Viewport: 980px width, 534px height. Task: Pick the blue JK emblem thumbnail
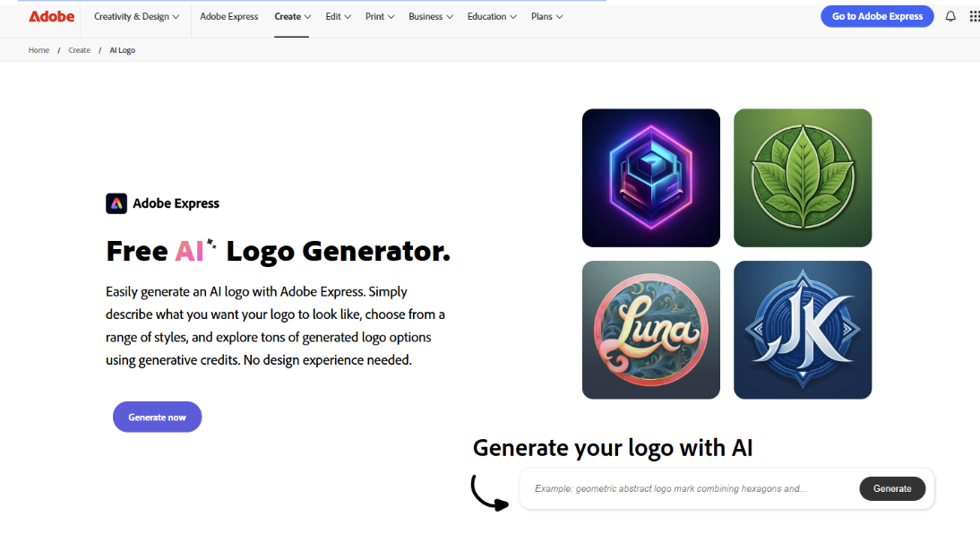click(x=803, y=330)
